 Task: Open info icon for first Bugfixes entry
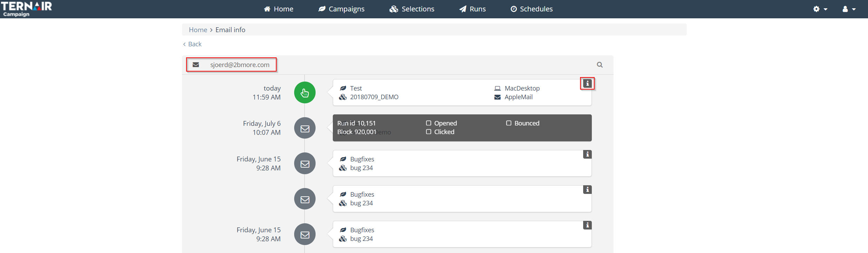587,154
